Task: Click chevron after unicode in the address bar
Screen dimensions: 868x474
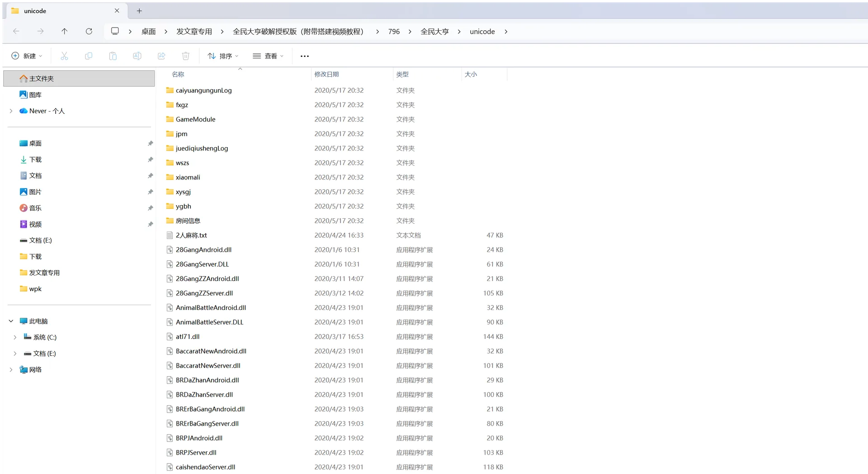Action: point(506,32)
